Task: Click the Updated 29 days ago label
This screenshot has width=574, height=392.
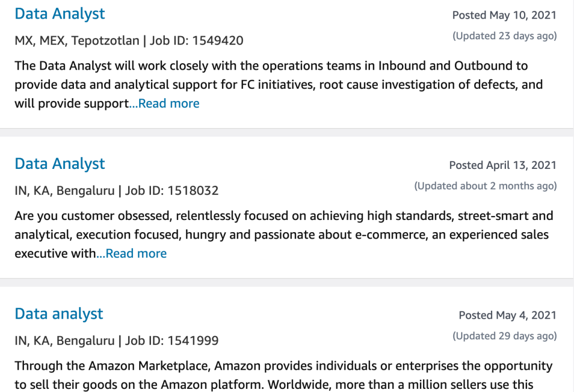Action: 504,336
